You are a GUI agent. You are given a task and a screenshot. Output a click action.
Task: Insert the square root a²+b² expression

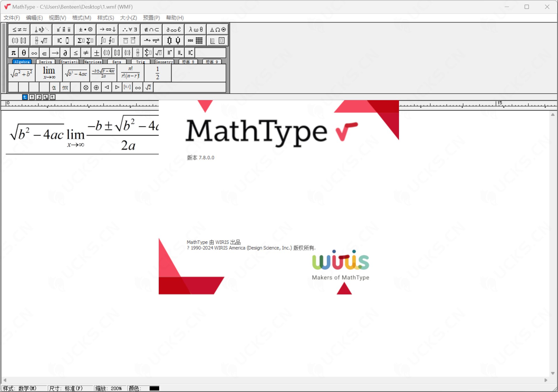(22, 73)
